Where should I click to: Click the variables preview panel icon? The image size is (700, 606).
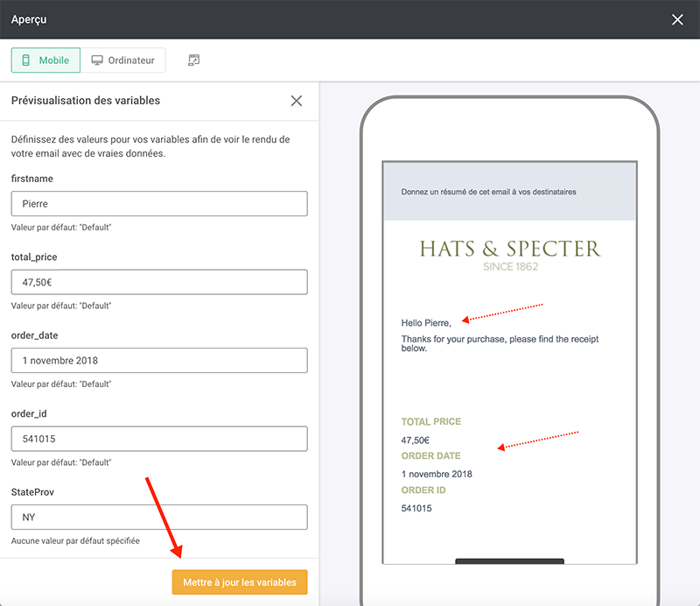point(193,60)
